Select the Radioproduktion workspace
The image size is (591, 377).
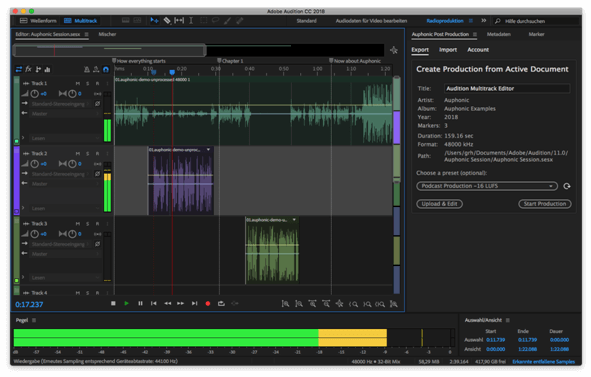coord(445,21)
